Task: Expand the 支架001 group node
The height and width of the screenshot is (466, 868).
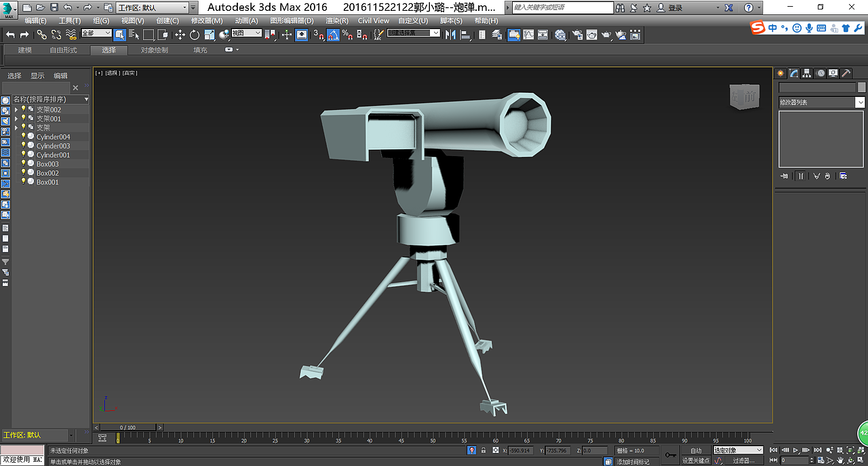Action: (x=16, y=119)
